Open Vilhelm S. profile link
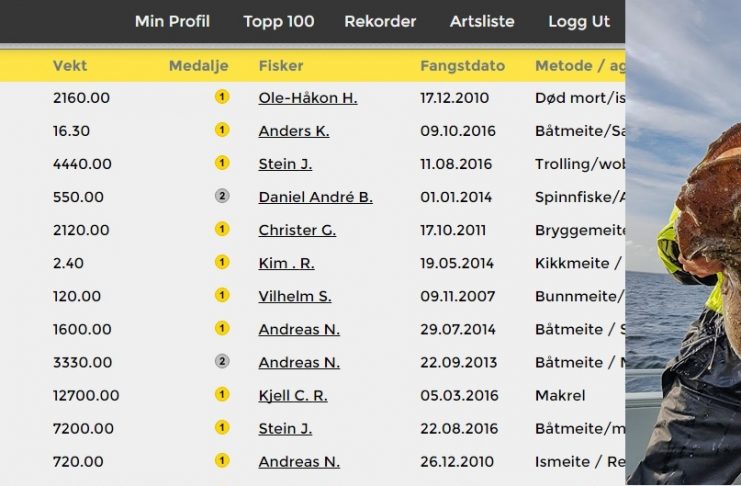This screenshot has width=741, height=486. pyautogui.click(x=295, y=296)
